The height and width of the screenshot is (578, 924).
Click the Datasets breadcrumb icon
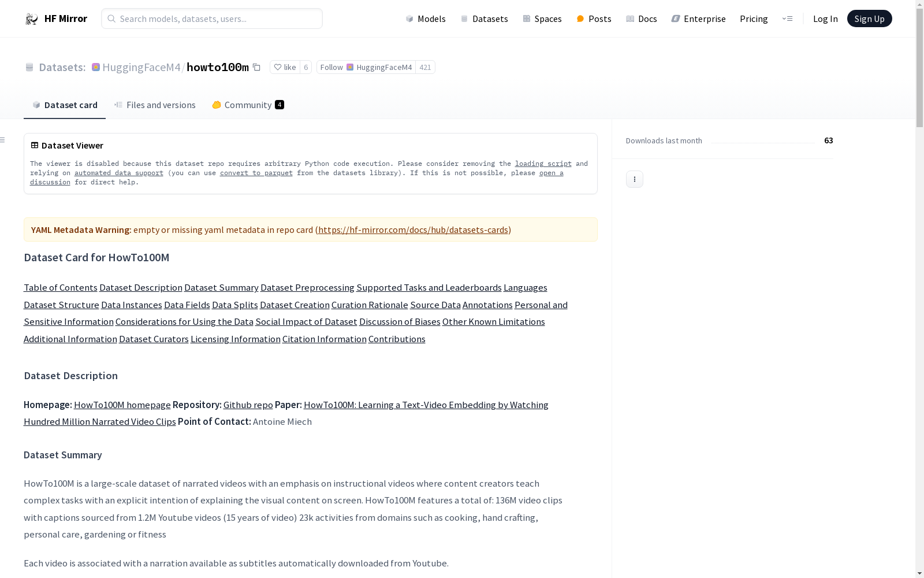(29, 68)
